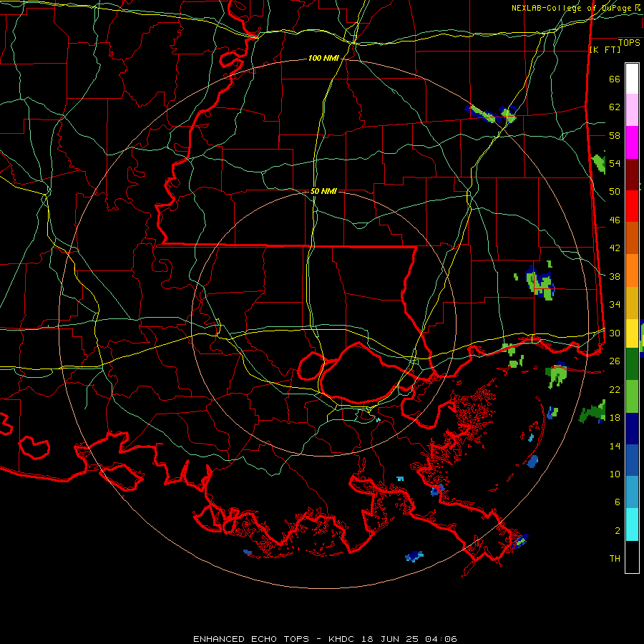
Task: Click the legend value 14
Action: tap(615, 446)
